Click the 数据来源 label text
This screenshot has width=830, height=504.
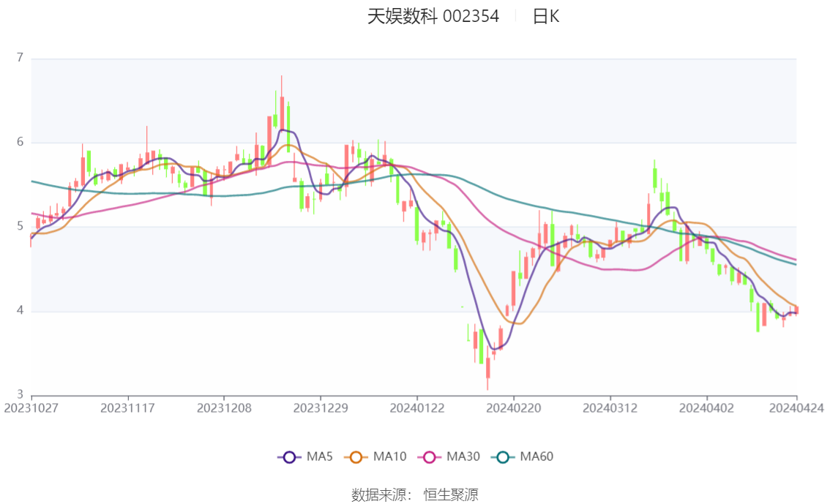(x=379, y=495)
